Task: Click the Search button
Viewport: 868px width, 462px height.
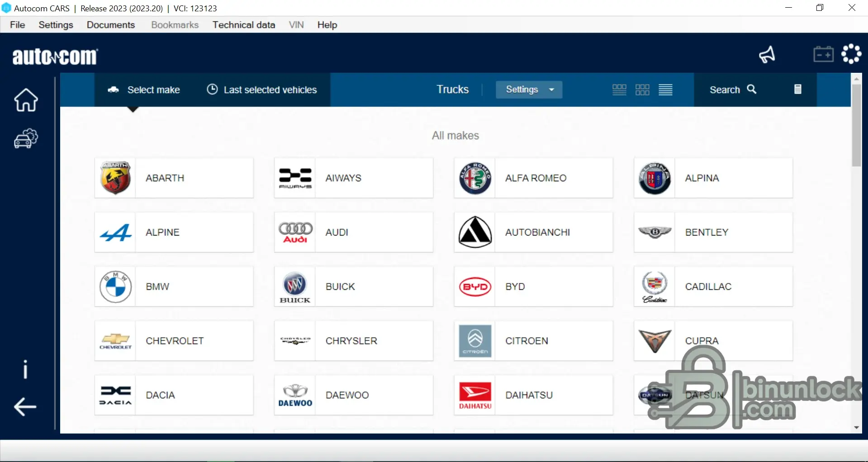Action: click(x=732, y=90)
